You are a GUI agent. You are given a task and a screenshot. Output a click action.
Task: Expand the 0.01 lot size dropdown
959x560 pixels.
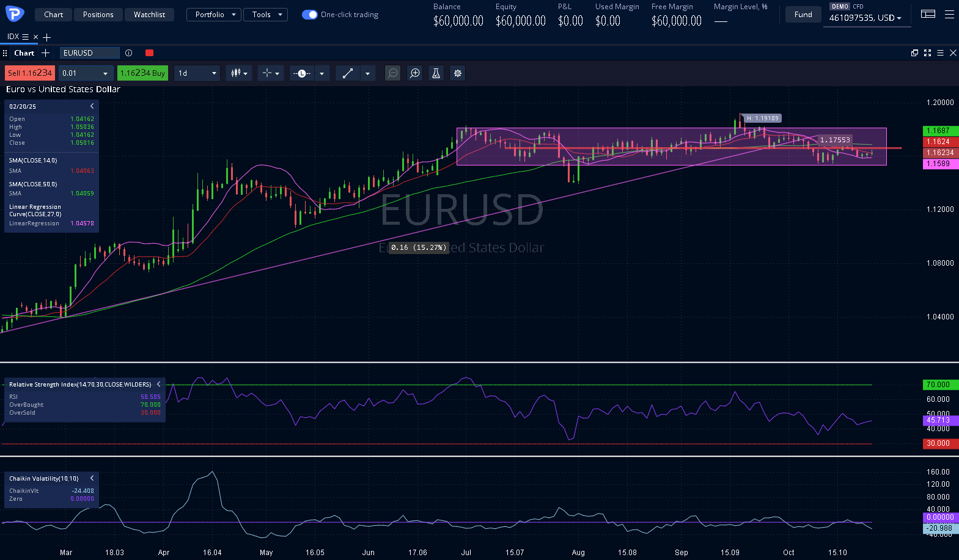[86, 73]
